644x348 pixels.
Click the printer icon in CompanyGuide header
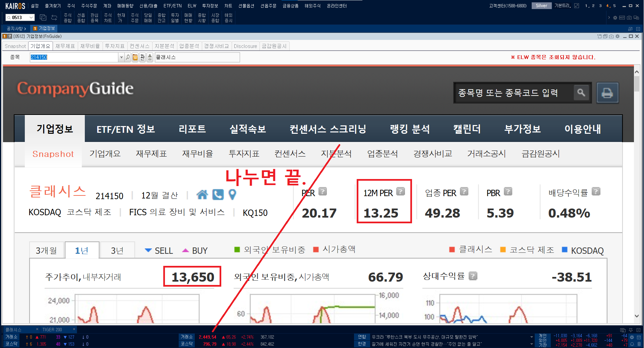coord(607,93)
